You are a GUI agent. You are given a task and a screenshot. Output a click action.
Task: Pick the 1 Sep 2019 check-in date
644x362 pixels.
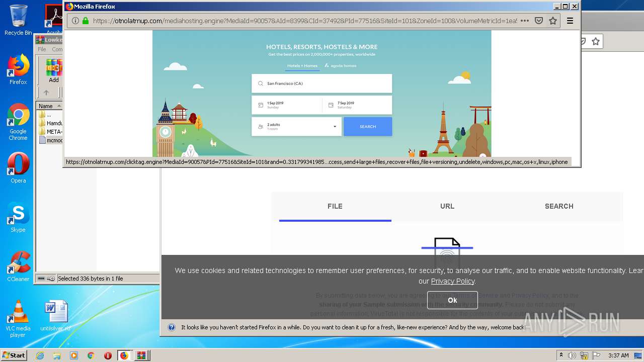pos(287,105)
